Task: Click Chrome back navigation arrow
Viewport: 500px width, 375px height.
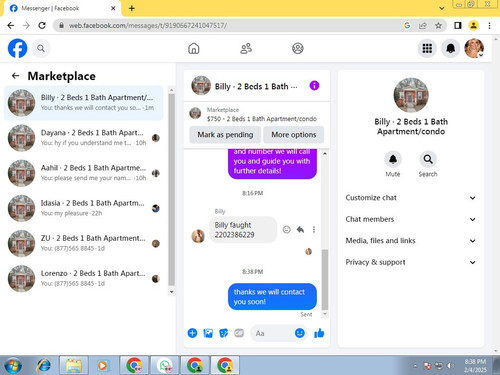Action: 11,25
